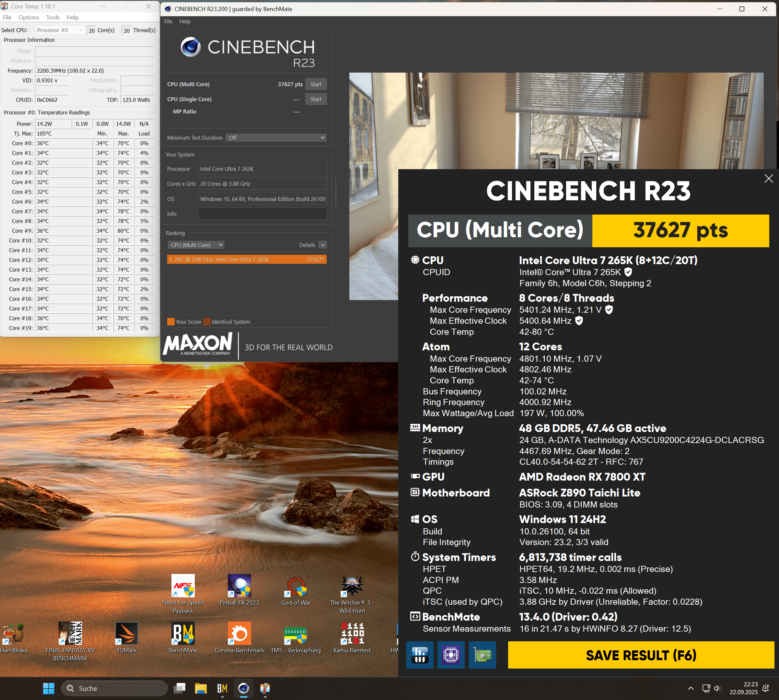Switch to Core Temp in the taskbar
The image size is (779, 700).
pos(265,688)
